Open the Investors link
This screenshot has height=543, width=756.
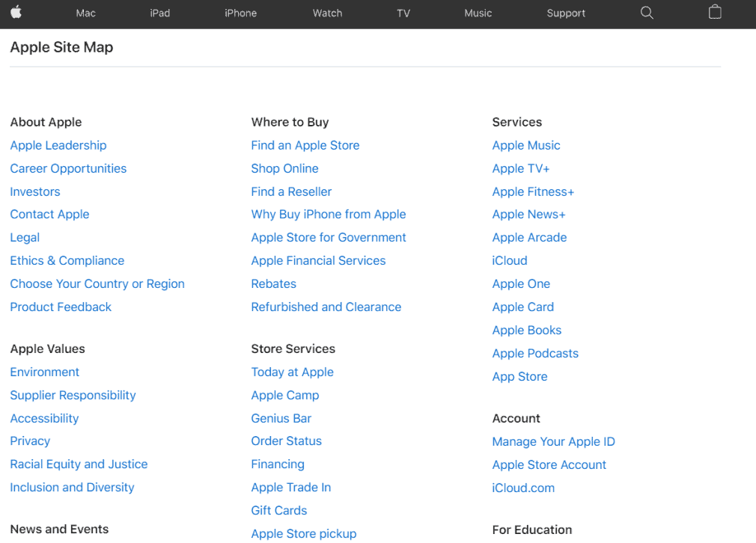[x=35, y=191]
